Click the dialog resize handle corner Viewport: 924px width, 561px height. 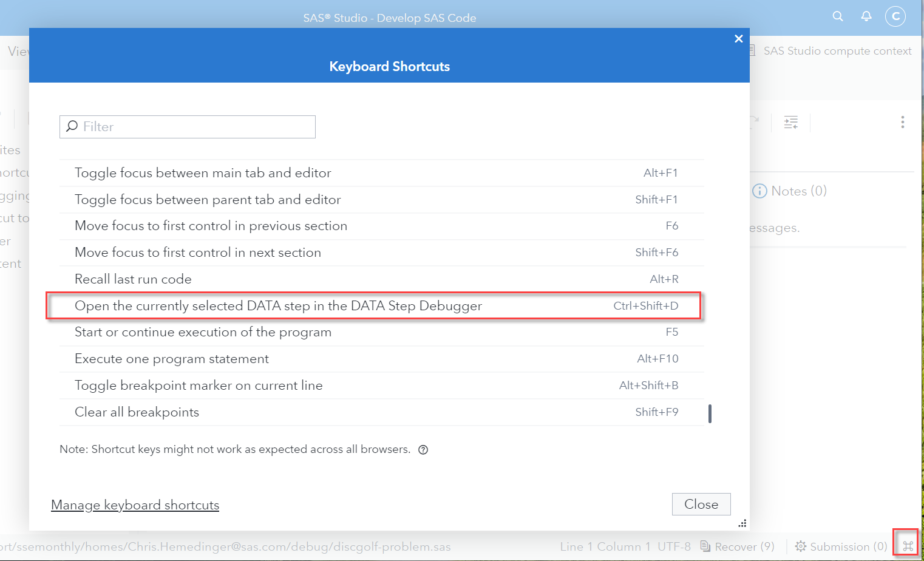[742, 523]
